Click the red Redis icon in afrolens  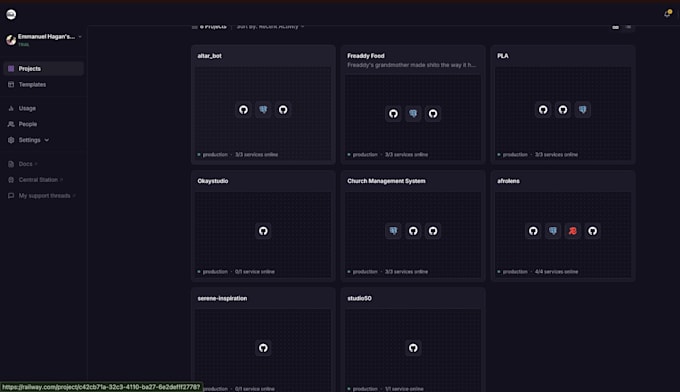572,231
